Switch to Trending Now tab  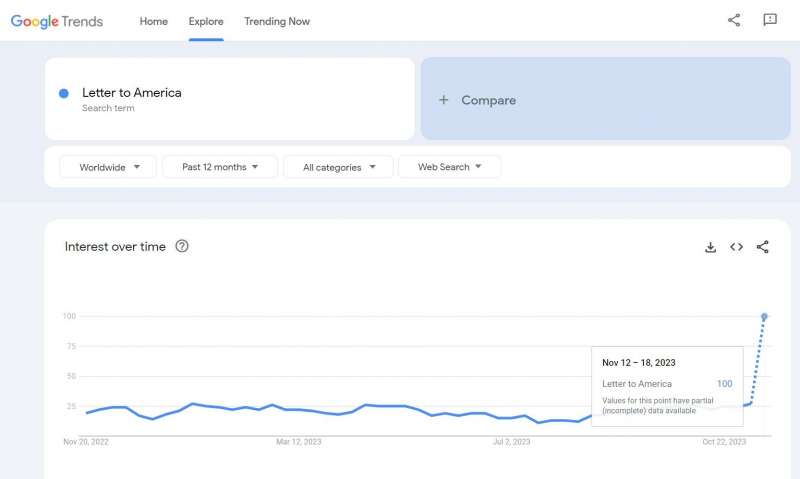click(x=277, y=21)
